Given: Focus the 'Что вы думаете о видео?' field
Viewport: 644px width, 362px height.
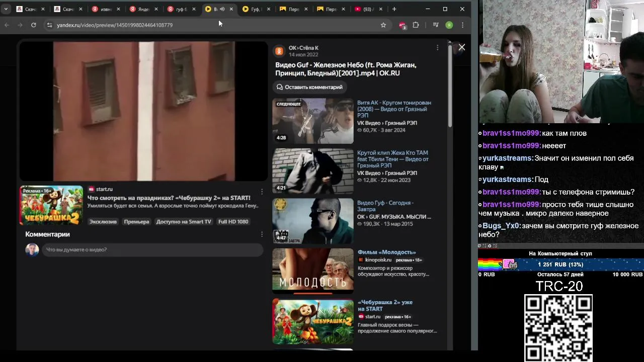Looking at the screenshot, I should click(x=152, y=249).
